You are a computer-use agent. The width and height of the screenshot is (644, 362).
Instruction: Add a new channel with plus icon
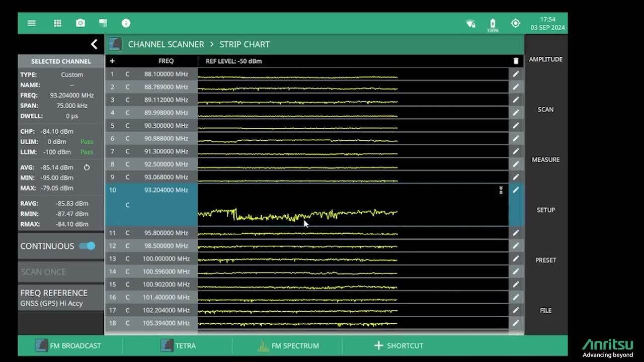pyautogui.click(x=112, y=61)
